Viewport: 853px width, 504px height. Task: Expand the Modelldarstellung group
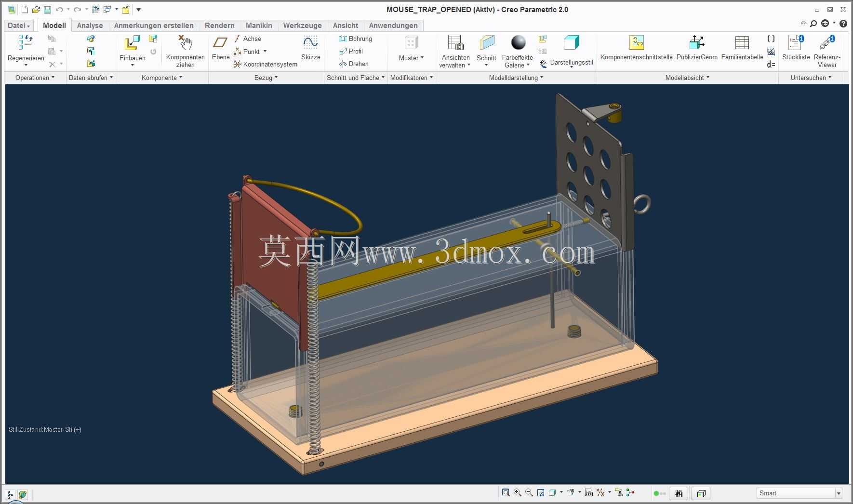[516, 78]
